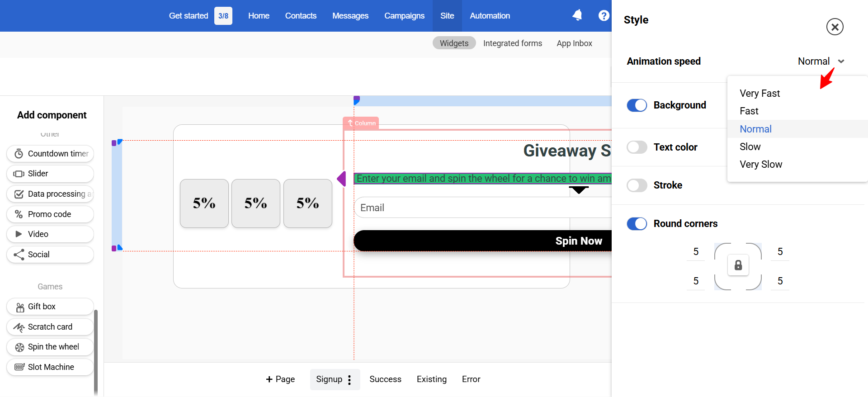The width and height of the screenshot is (868, 397).
Task: Add the Slot Machine component
Action: click(50, 367)
